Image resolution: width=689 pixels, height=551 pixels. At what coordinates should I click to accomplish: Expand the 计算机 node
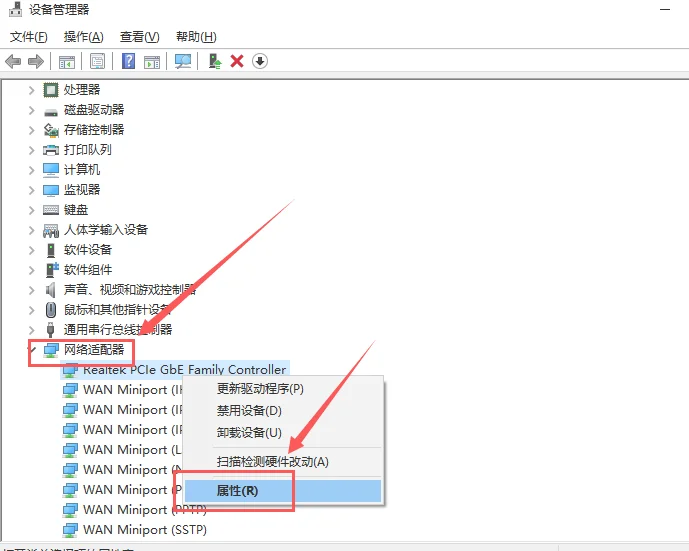point(31,170)
